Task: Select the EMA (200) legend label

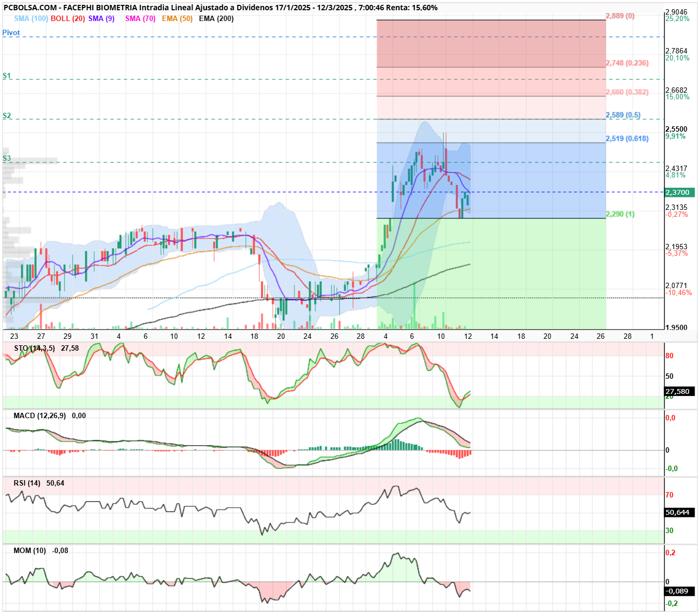Action: pyautogui.click(x=216, y=18)
